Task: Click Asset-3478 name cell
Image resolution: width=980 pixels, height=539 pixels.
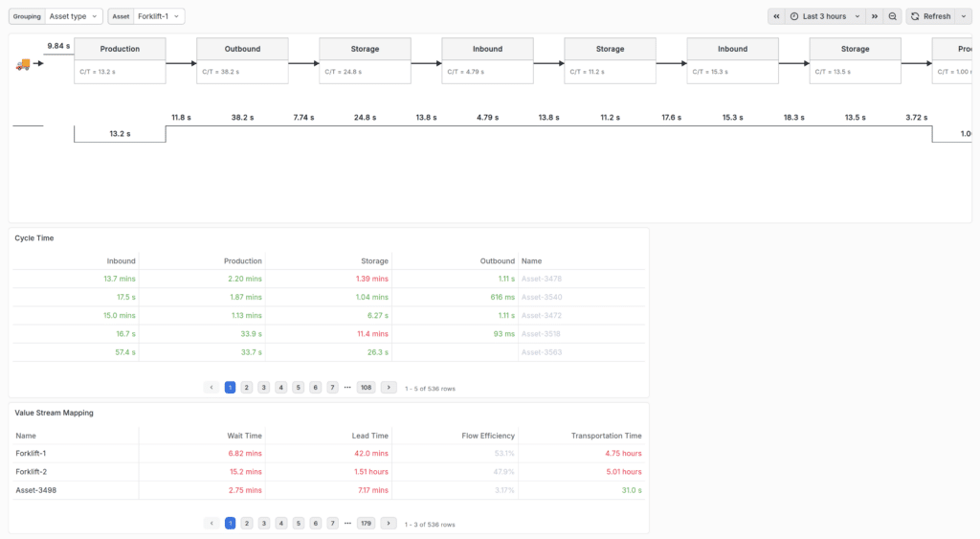Action: (x=542, y=279)
